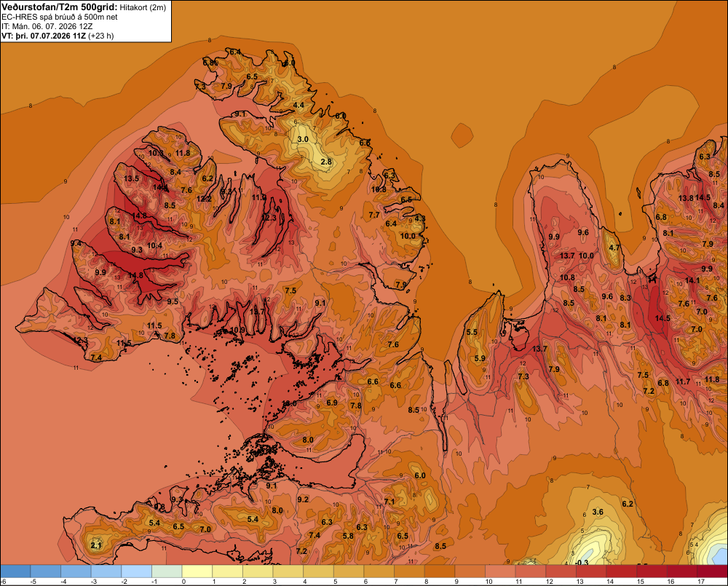Click the temperature value '11.7' on the map

pyautogui.click(x=683, y=381)
